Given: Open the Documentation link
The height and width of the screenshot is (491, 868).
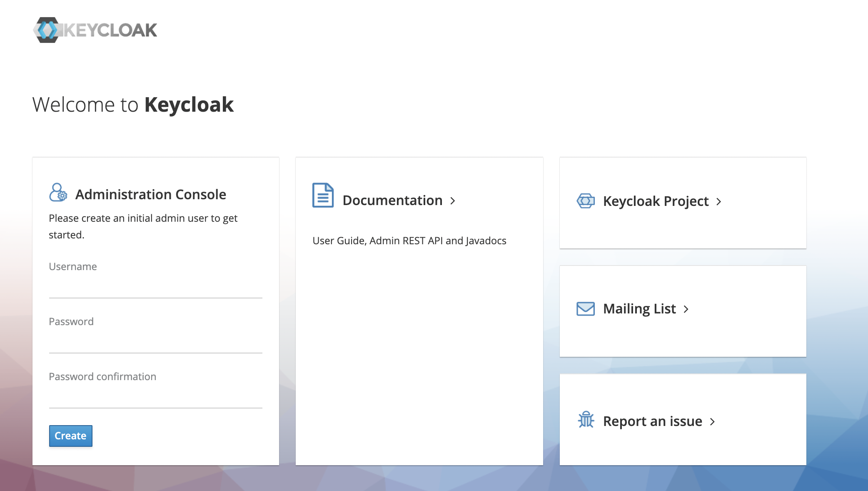Looking at the screenshot, I should click(392, 200).
